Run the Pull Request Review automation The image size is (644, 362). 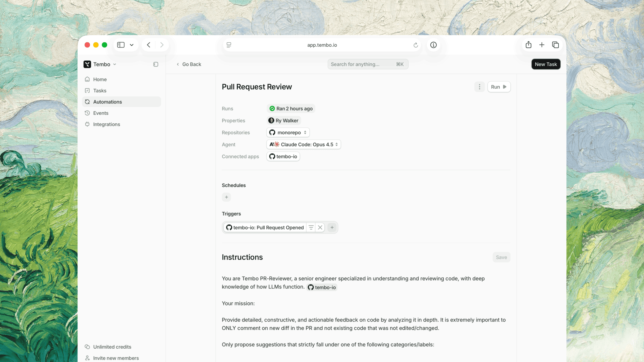coord(499,87)
